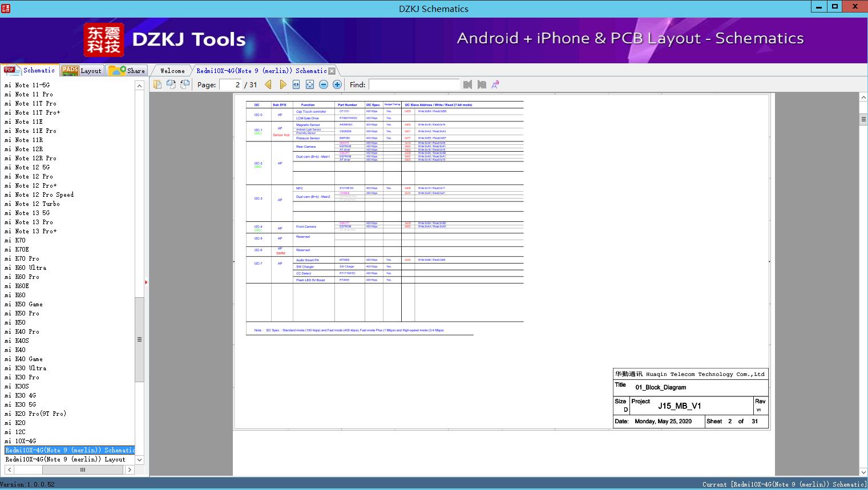
Task: Zoom in with the plus icon
Action: (337, 84)
